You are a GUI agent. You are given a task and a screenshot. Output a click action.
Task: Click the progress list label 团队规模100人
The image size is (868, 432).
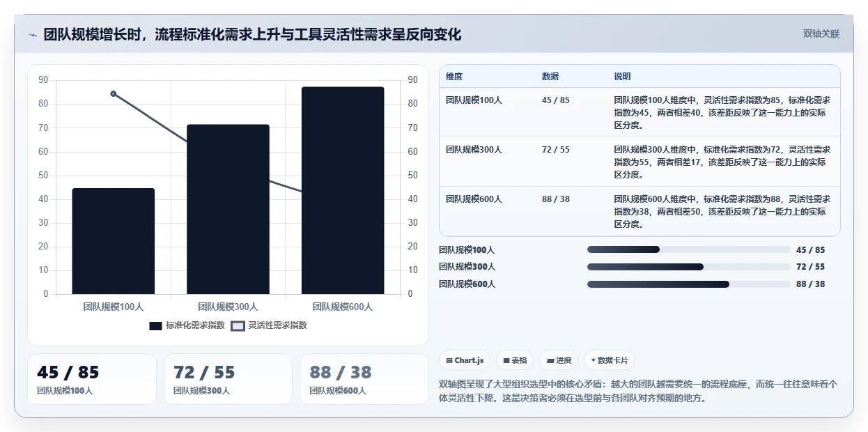point(467,250)
